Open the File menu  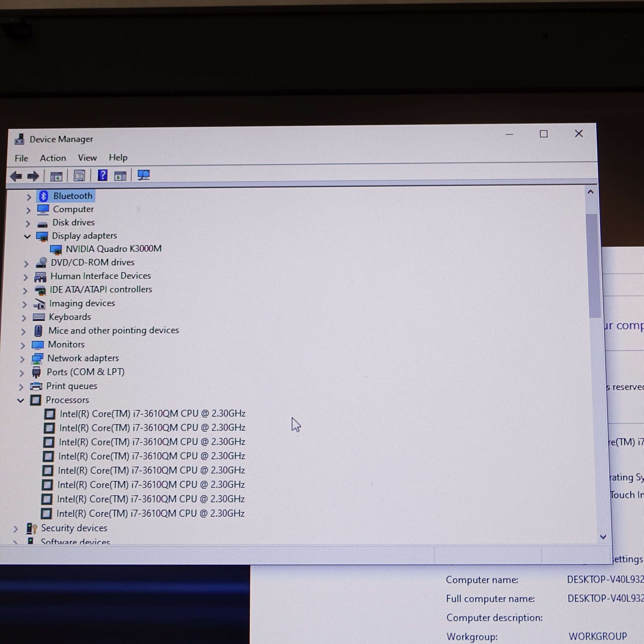pyautogui.click(x=21, y=158)
